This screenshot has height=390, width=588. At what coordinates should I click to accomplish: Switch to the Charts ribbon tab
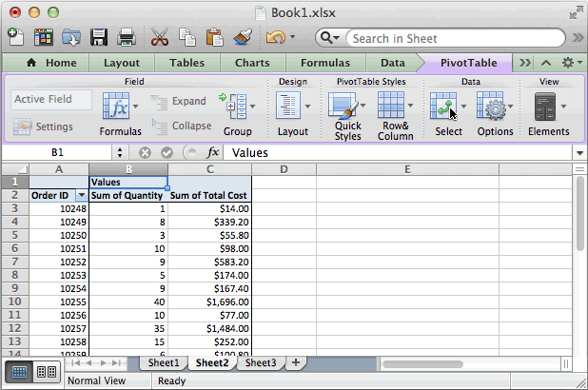252,63
